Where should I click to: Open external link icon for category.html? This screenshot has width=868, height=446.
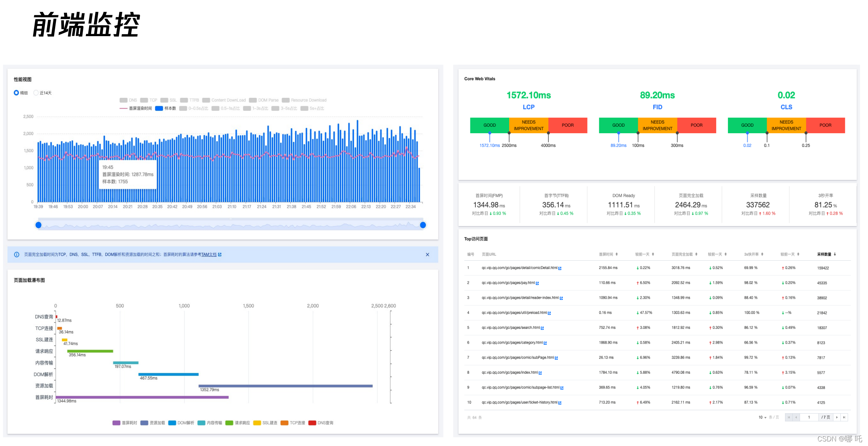coord(545,343)
